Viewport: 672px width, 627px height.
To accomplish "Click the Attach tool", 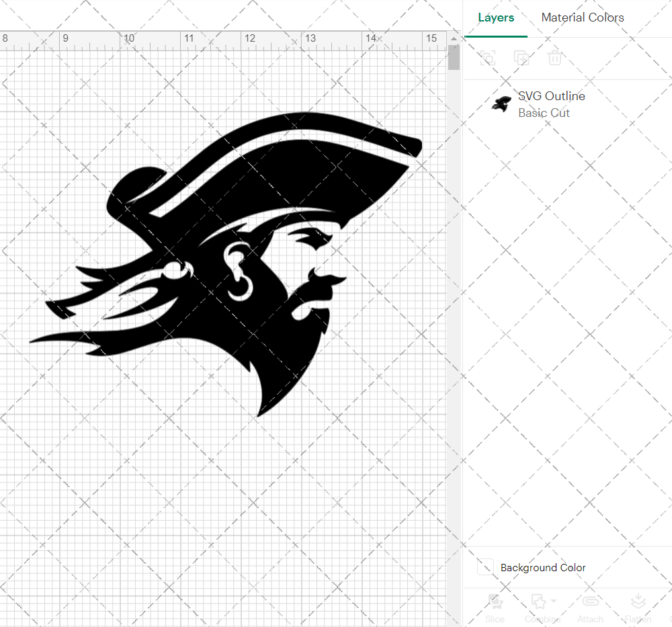I will [x=590, y=609].
